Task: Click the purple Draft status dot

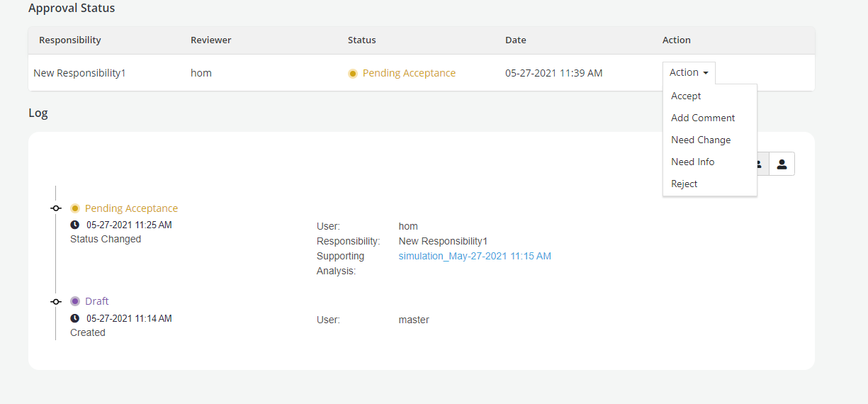Action: (x=75, y=301)
